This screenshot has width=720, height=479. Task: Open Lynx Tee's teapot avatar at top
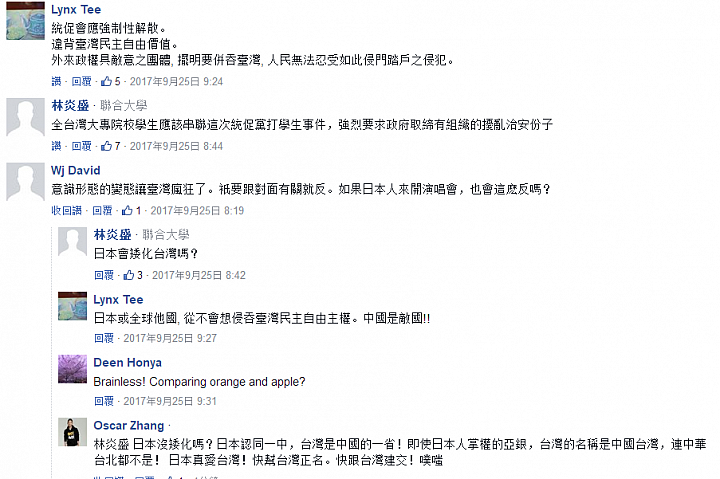pos(25,21)
